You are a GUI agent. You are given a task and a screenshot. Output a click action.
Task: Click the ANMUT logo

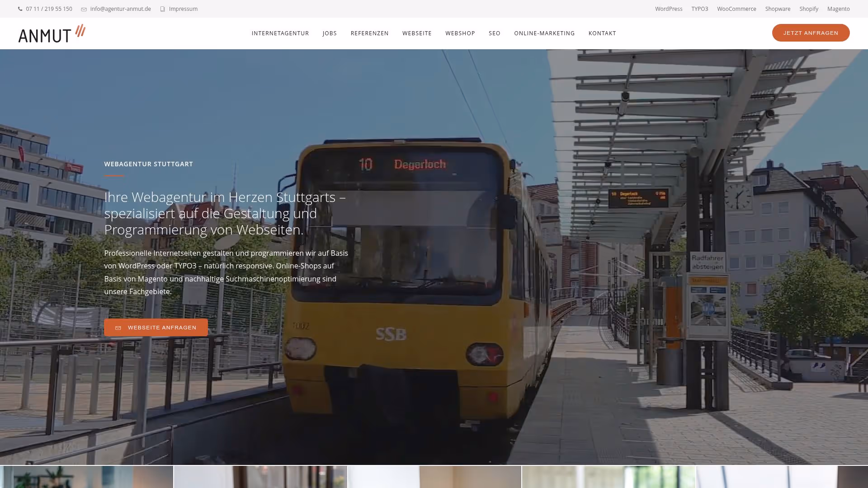[x=52, y=33]
